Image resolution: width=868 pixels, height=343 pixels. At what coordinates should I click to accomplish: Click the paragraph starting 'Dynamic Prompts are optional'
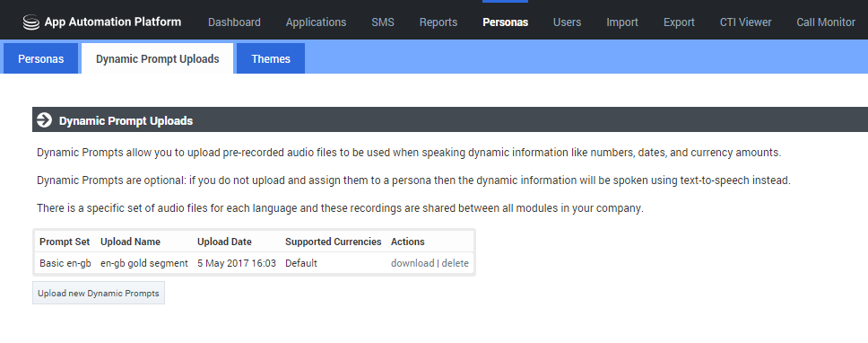pos(413,180)
